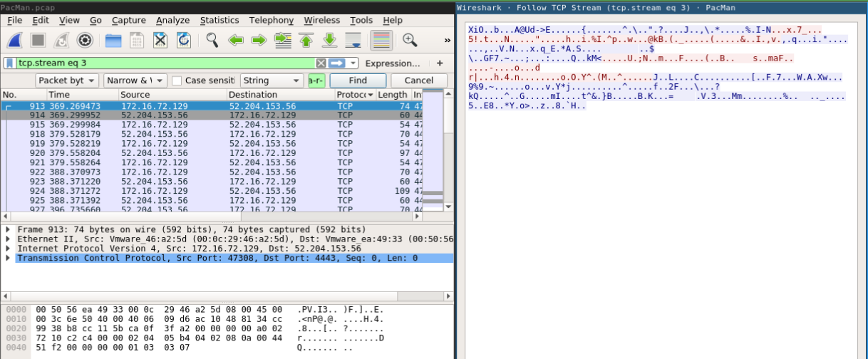Viewport: 868px width, 359px height.
Task: Expand Transmission Control Protocol details
Action: (x=8, y=258)
